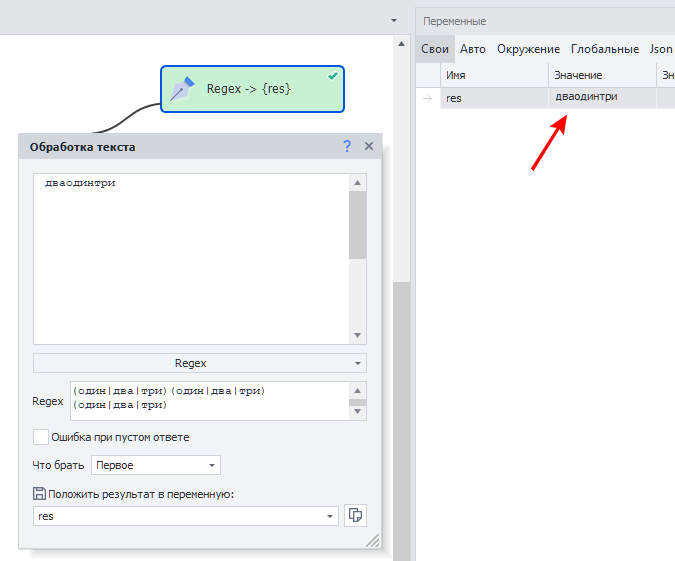Click the Переменные panel title
Image resolution: width=675 pixels, height=561 pixels.
454,21
